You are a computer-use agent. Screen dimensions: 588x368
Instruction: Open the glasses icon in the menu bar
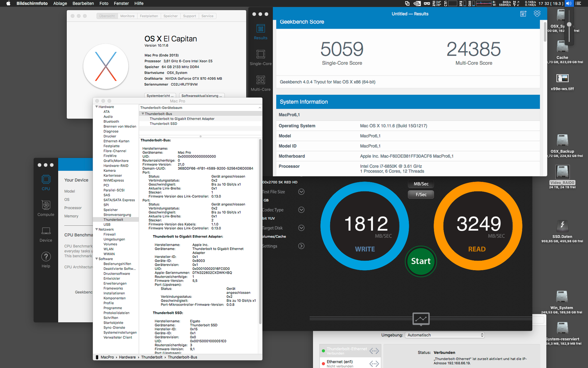click(427, 3)
